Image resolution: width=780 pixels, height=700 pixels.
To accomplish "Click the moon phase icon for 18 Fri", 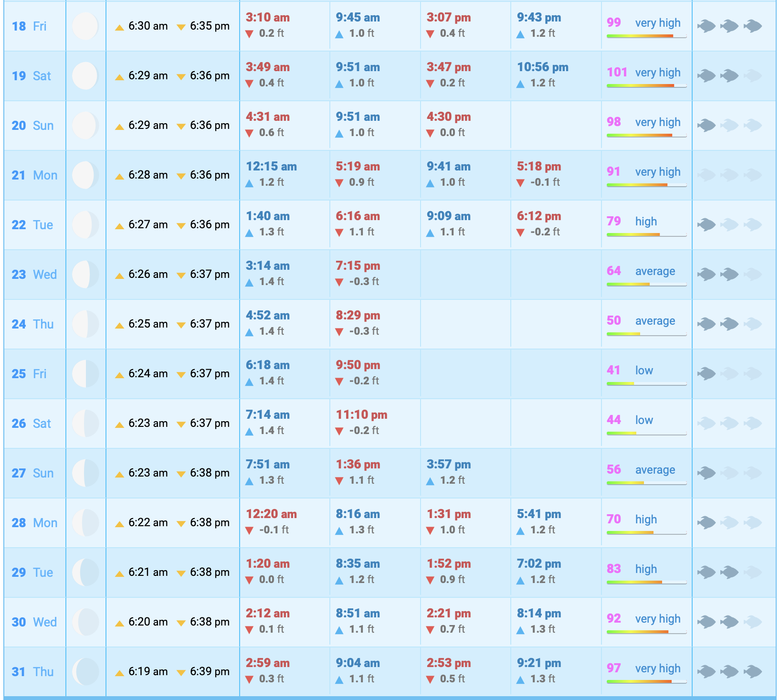I will coord(85,26).
